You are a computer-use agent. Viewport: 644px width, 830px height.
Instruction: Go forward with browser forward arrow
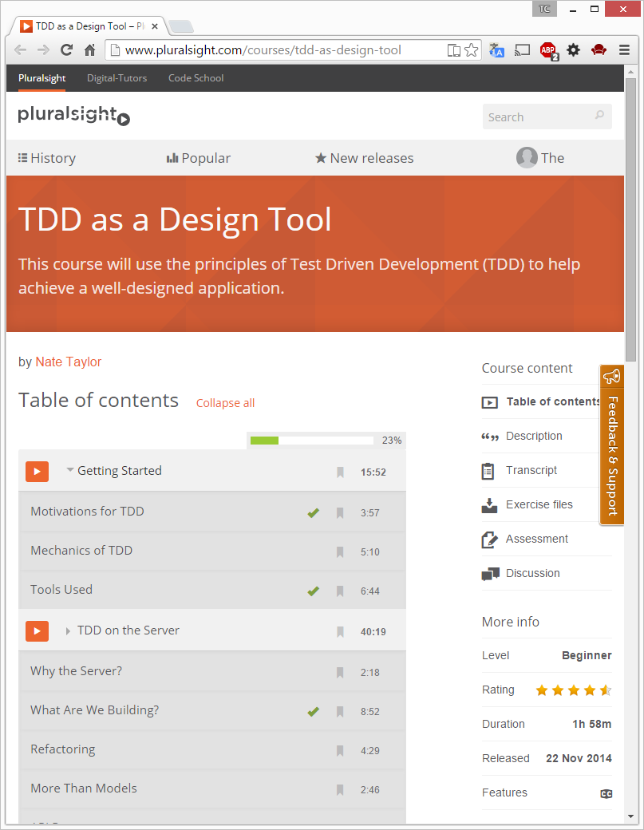(x=43, y=50)
